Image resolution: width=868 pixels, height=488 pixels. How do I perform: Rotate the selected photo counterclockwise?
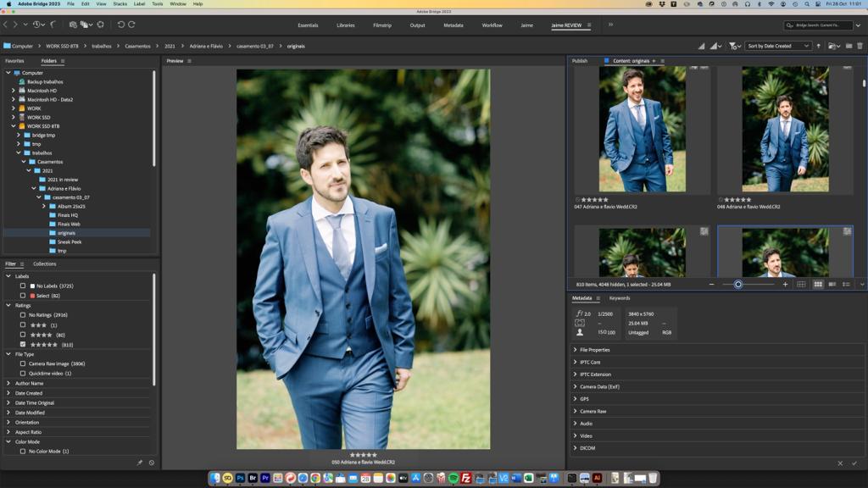(x=701, y=46)
